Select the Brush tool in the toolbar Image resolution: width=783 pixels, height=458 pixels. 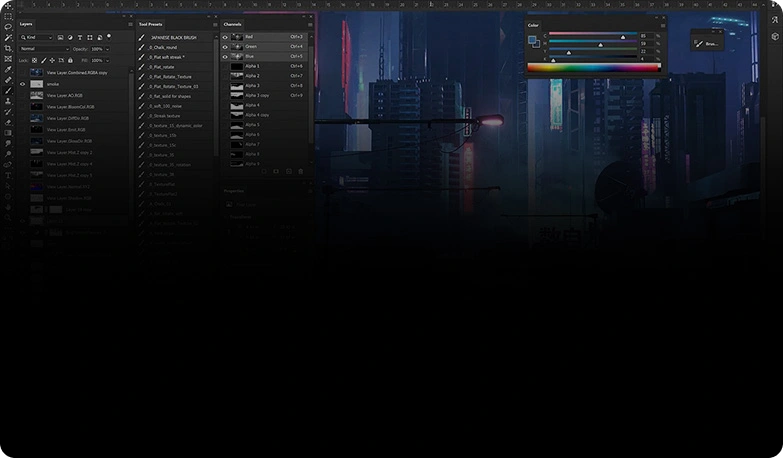click(8, 90)
